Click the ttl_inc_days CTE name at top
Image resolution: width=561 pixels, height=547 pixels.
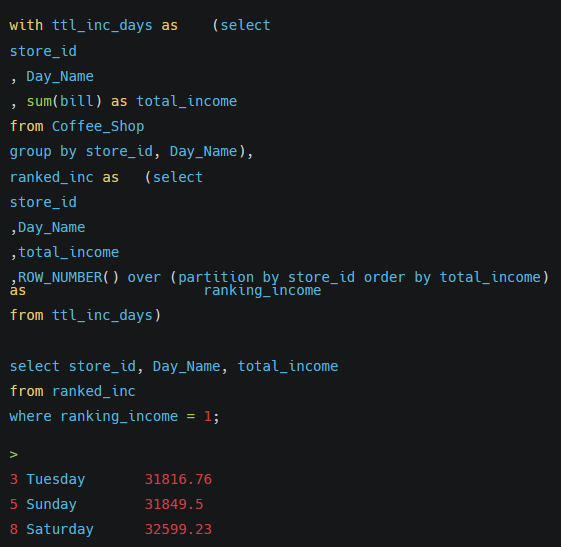tap(102, 25)
